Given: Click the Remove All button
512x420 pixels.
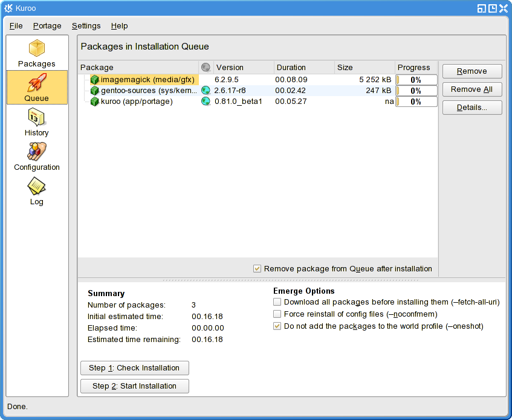Looking at the screenshot, I should coord(472,89).
